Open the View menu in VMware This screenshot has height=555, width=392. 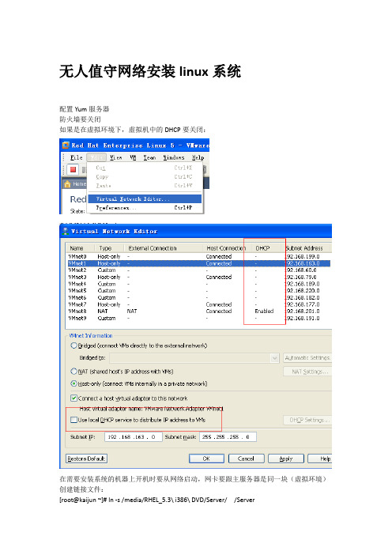click(115, 157)
